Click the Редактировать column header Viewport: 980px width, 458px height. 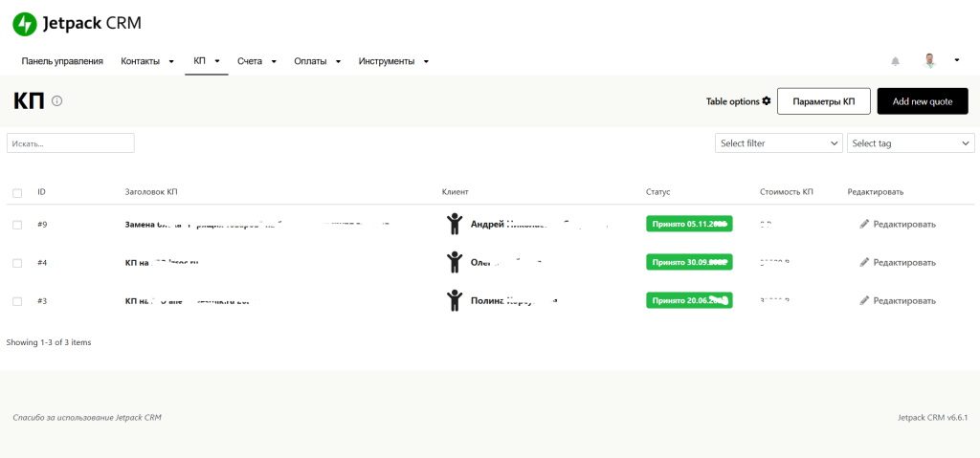pos(876,192)
